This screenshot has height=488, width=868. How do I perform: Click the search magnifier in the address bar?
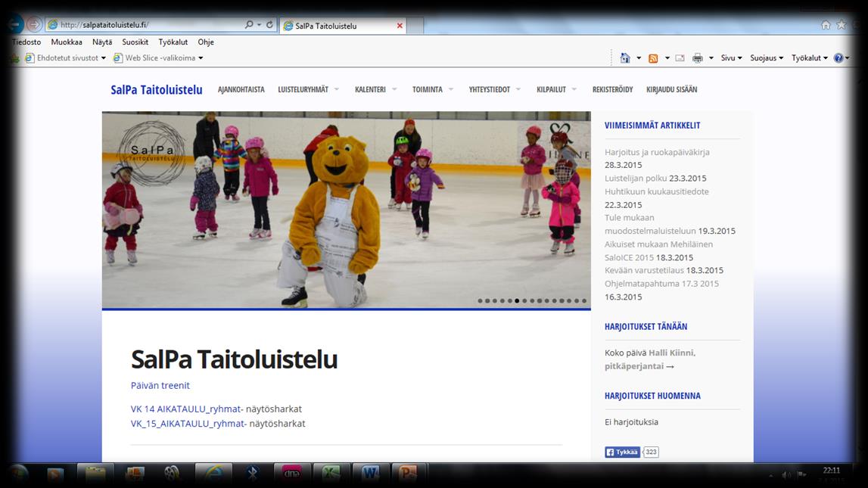point(249,25)
